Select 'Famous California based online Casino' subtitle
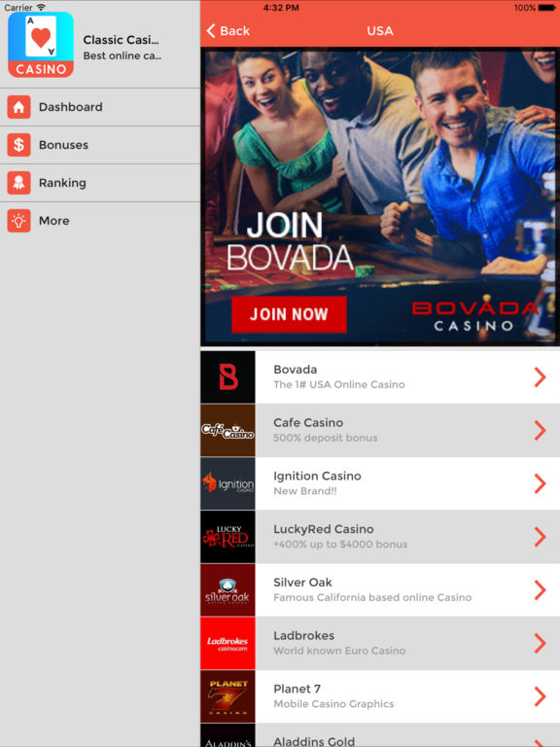The image size is (560, 747). click(372, 597)
